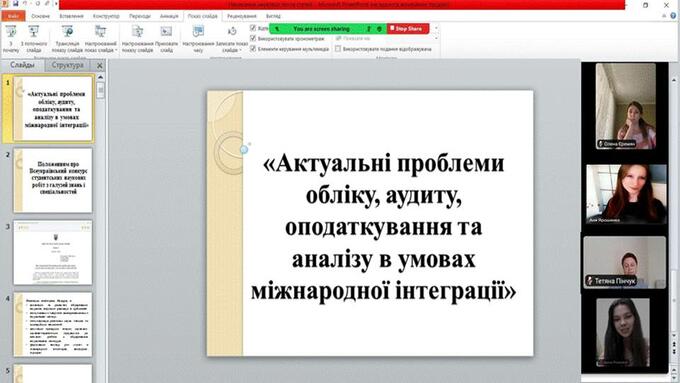Viewport: 680px width, 383px height.
Task: Open quick access toolbar customize dropdown
Action: coord(57,4)
